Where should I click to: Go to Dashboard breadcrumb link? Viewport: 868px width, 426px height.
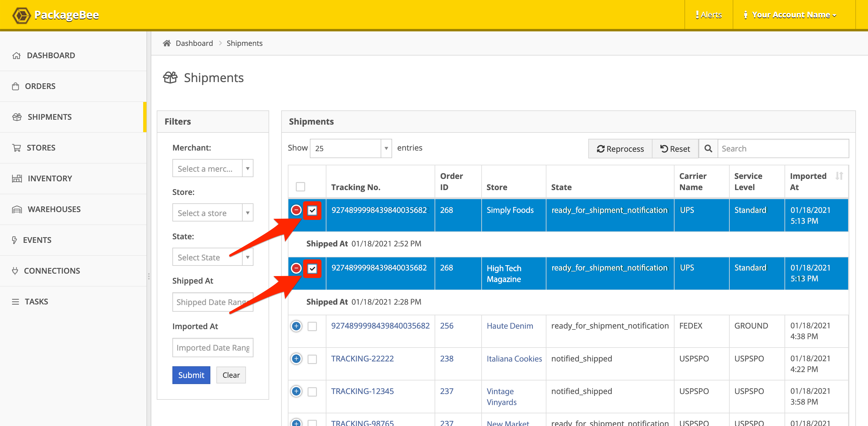click(x=194, y=43)
